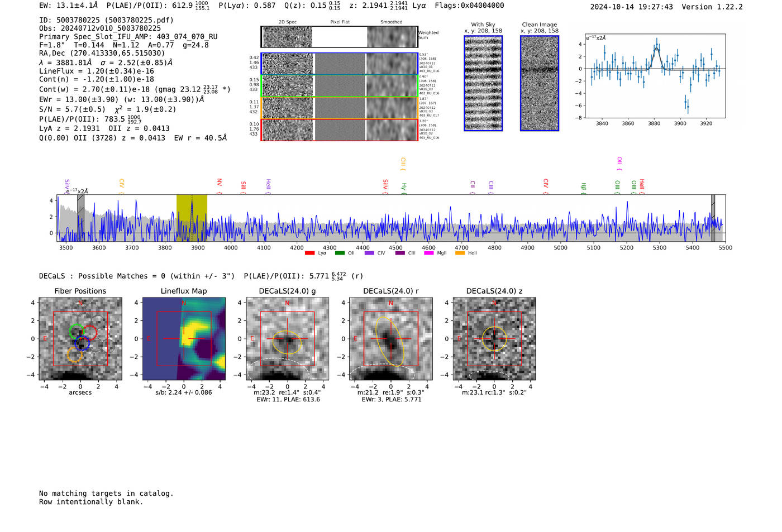
Task: Click the Primary Spec_Slot_IFU_AMP line
Action: (x=128, y=37)
